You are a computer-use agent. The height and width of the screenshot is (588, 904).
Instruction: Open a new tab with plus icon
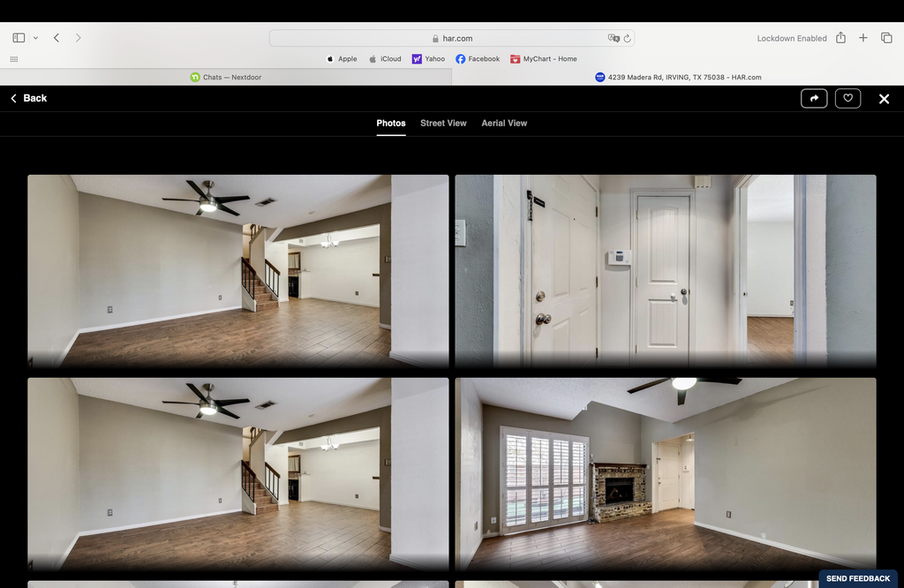863,37
